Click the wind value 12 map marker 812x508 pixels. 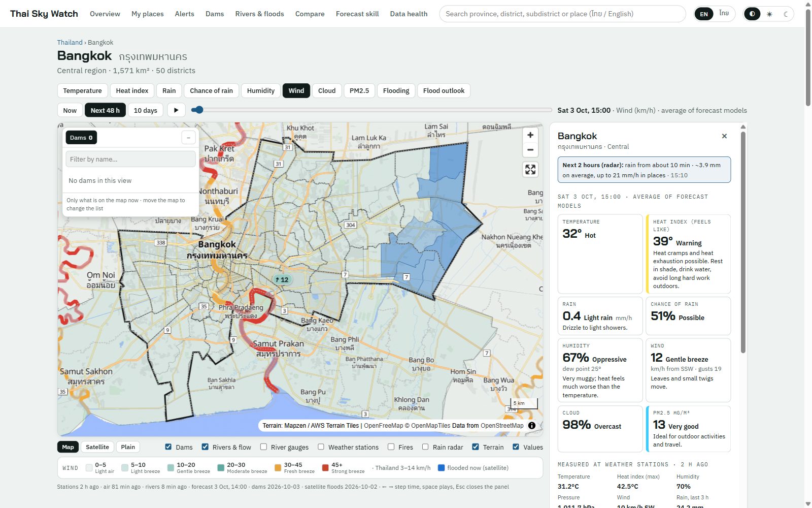click(x=282, y=279)
